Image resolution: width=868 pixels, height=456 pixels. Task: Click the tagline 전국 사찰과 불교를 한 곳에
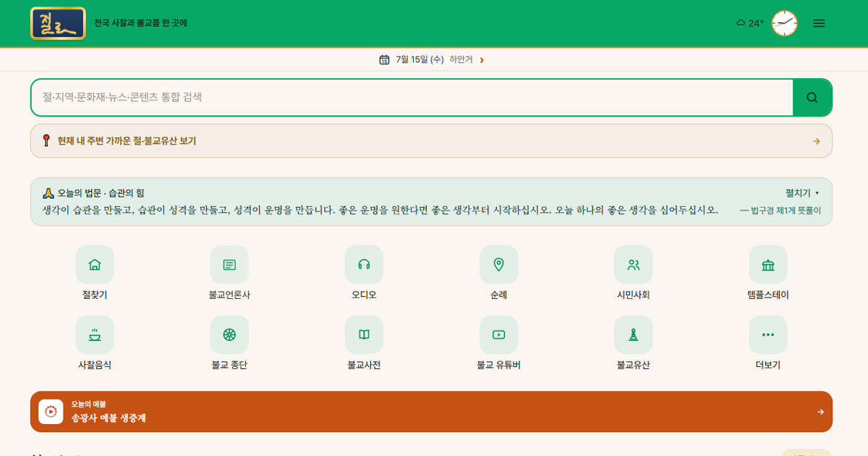tap(140, 23)
